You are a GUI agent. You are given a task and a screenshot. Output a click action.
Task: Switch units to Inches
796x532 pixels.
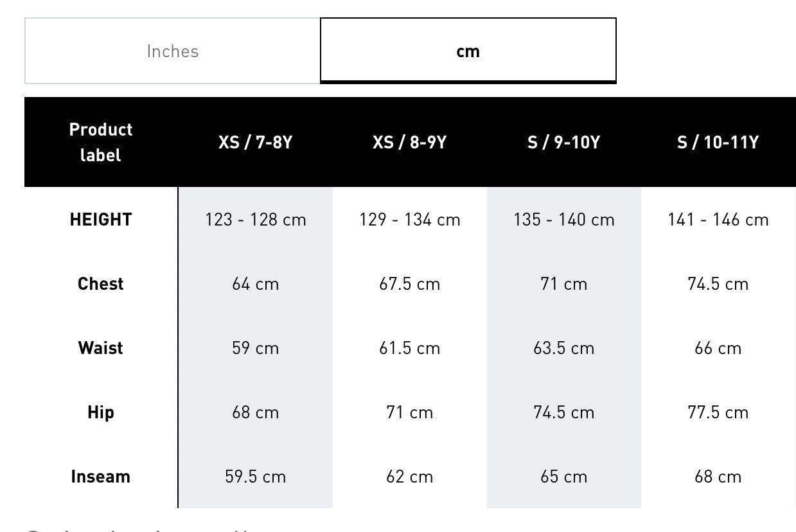pyautogui.click(x=172, y=51)
